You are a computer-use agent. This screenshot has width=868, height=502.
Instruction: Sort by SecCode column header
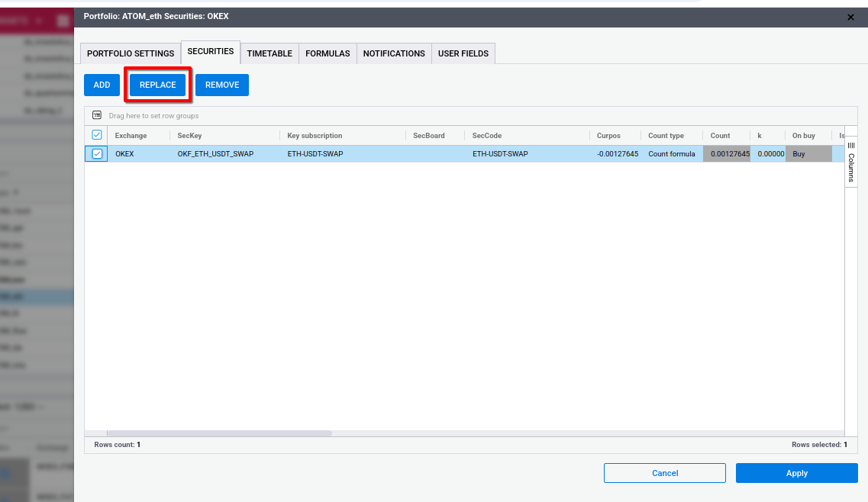point(486,136)
